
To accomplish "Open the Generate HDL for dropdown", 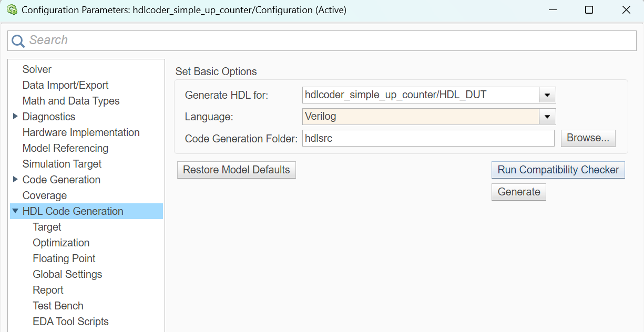I will pos(547,95).
